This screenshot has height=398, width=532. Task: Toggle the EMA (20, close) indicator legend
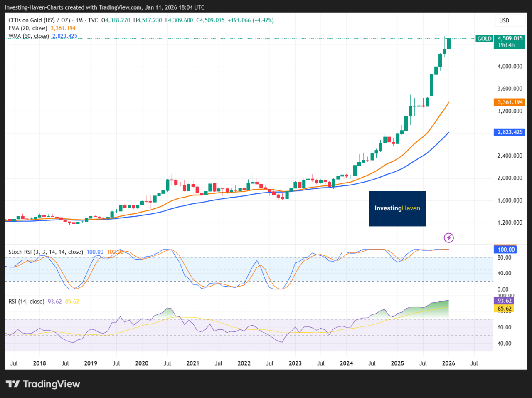tap(28, 28)
